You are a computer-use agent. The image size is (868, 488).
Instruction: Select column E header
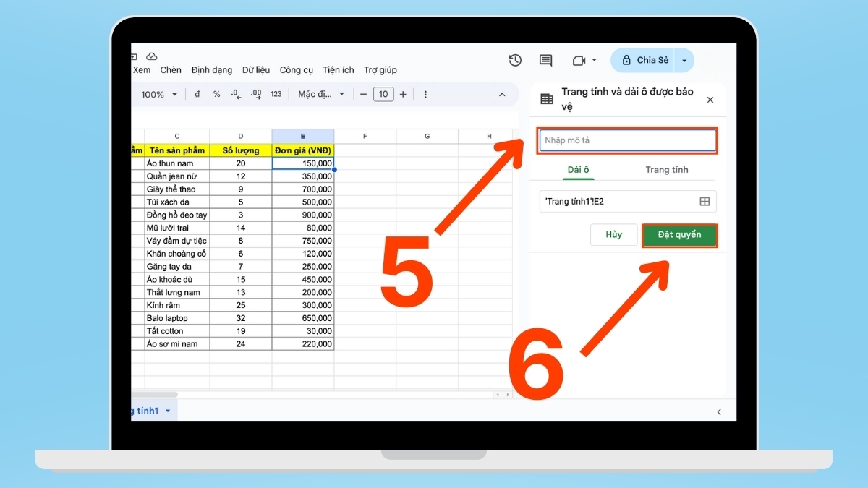tap(303, 137)
